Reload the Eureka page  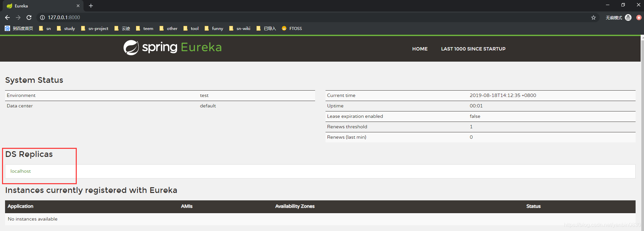point(29,18)
